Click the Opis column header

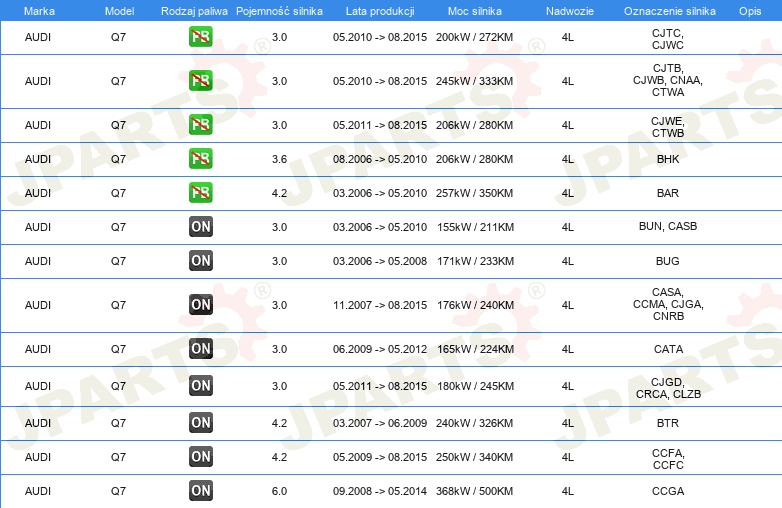(749, 10)
